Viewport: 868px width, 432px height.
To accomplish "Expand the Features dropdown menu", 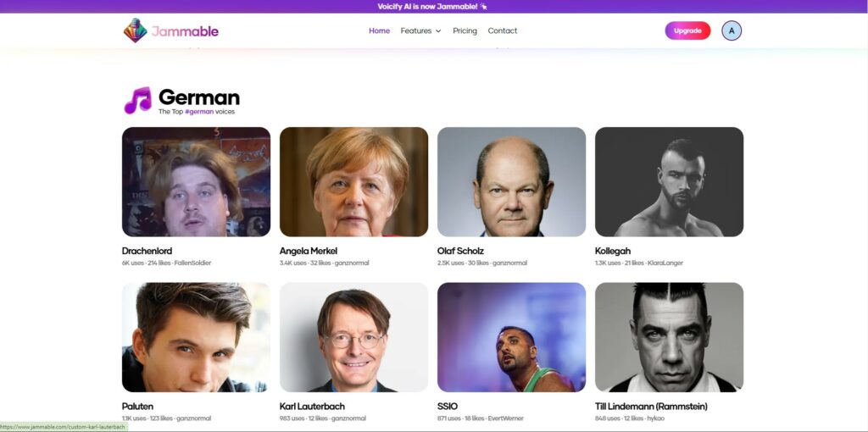I will click(420, 30).
